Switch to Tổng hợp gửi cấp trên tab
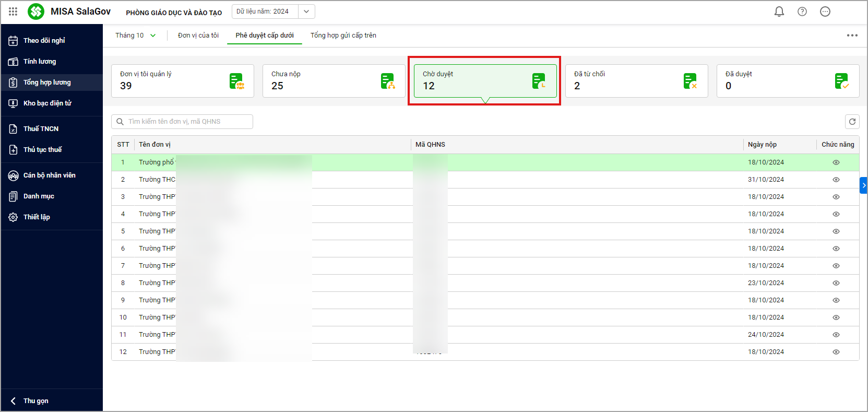Image resolution: width=868 pixels, height=412 pixels. pos(343,36)
